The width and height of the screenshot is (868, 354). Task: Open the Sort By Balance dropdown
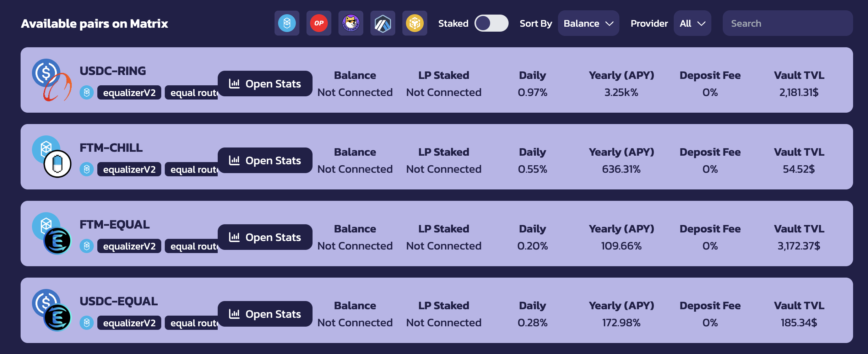coord(588,23)
